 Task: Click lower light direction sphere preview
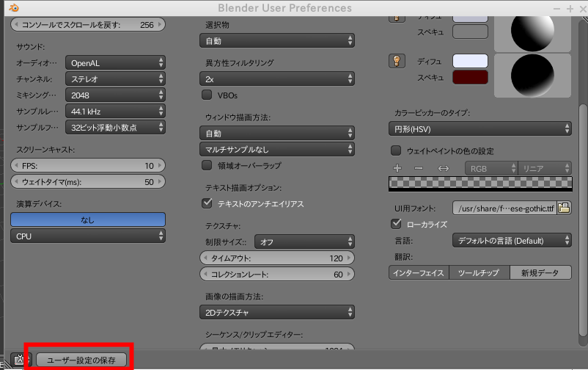click(x=532, y=75)
